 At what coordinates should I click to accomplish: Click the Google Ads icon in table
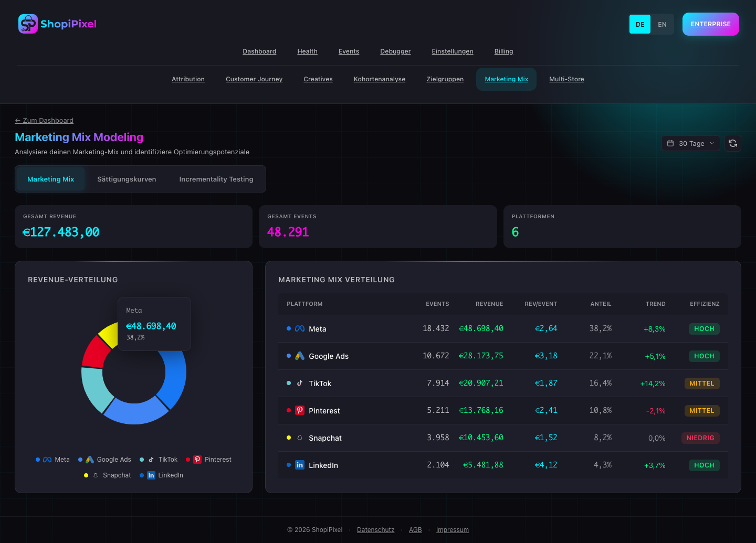(x=300, y=356)
